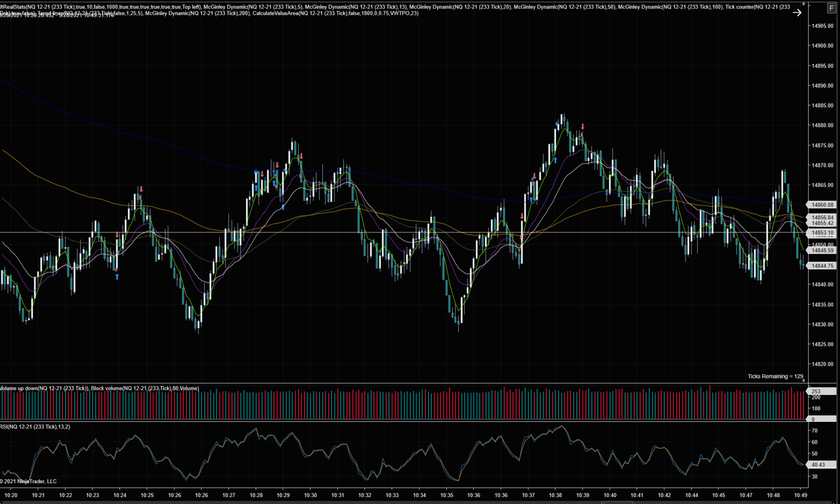Viewport: 840px width, 504px height.
Task: Click the 10:41 time axis label
Action: click(637, 495)
